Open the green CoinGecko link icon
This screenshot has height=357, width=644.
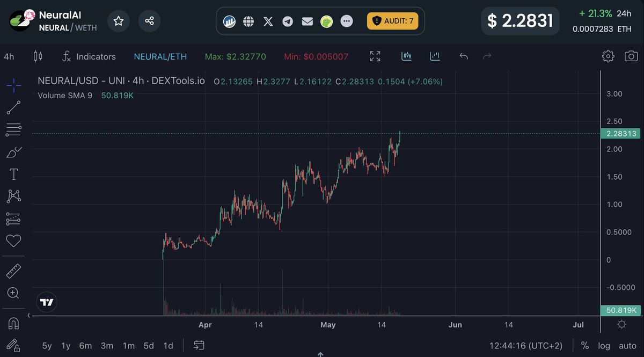[x=326, y=21]
